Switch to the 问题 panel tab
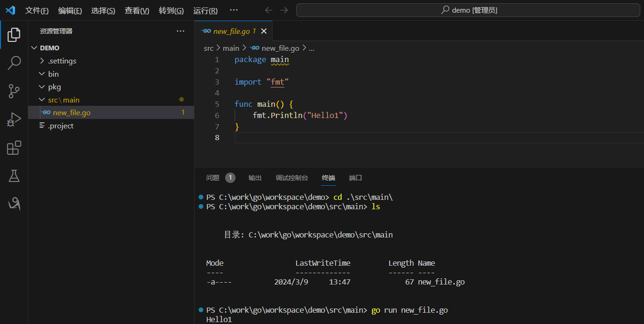Image resolution: width=644 pixels, height=324 pixels. point(213,178)
